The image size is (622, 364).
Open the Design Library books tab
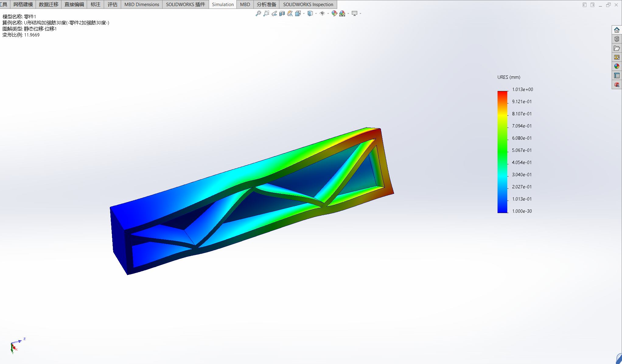[617, 39]
